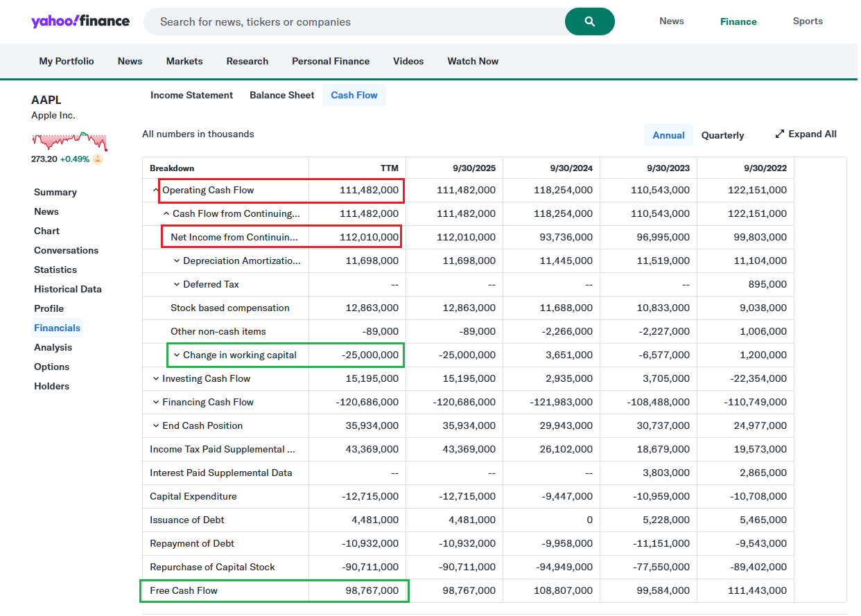Select the Financials sidebar section
Viewport: 861px width, 616px height.
(58, 328)
